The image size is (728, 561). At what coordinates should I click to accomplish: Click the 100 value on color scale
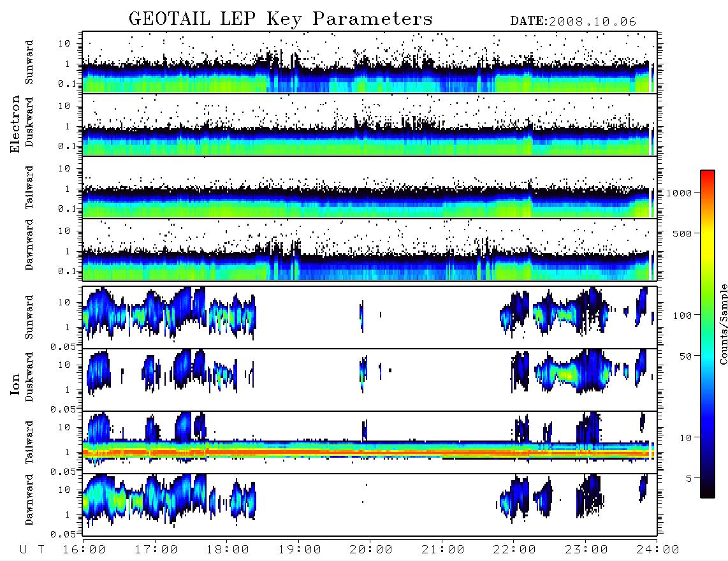tap(683, 316)
